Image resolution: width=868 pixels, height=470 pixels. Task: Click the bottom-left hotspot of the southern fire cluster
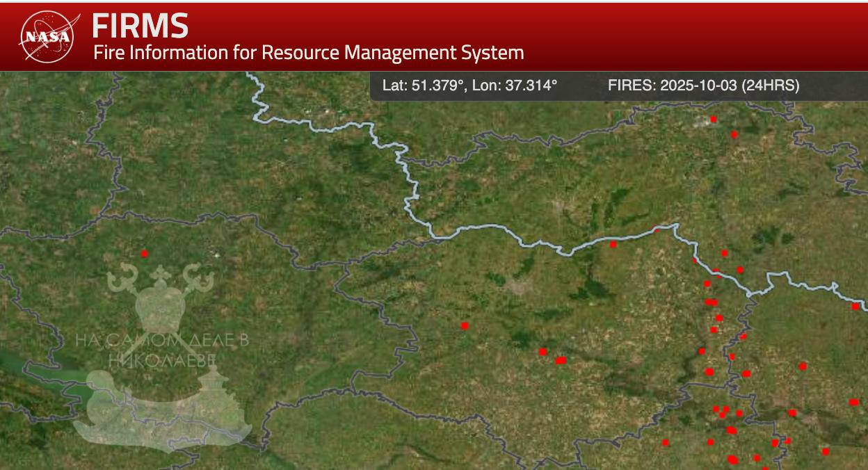pos(666,442)
